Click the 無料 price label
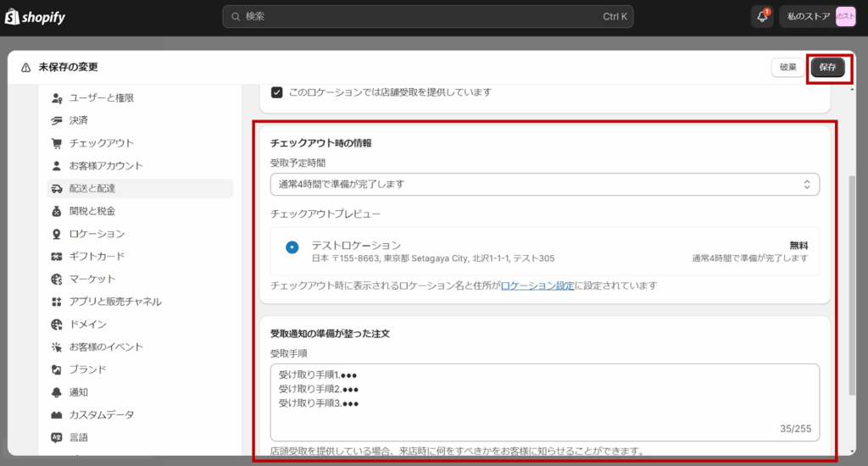The height and width of the screenshot is (466, 868). tap(798, 246)
